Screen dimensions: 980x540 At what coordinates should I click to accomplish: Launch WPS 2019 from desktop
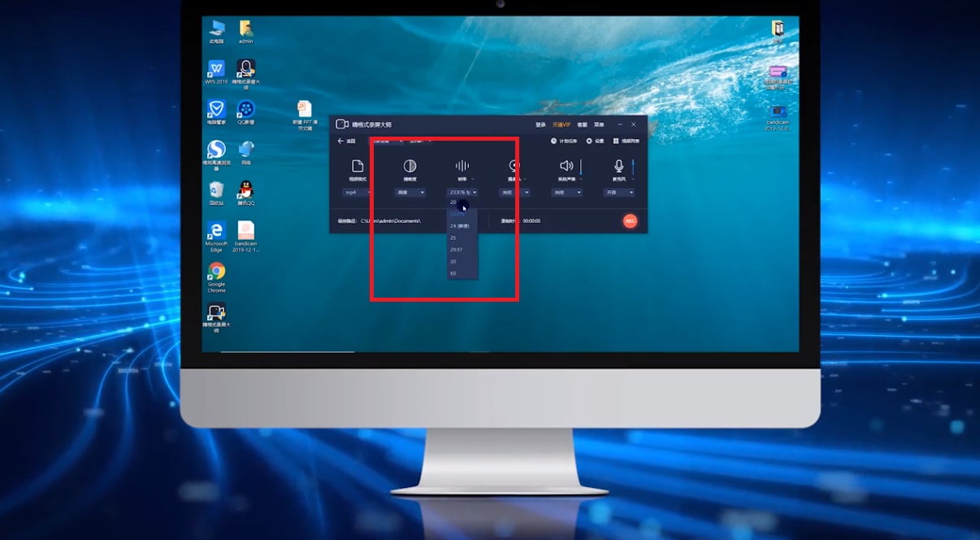(x=216, y=72)
